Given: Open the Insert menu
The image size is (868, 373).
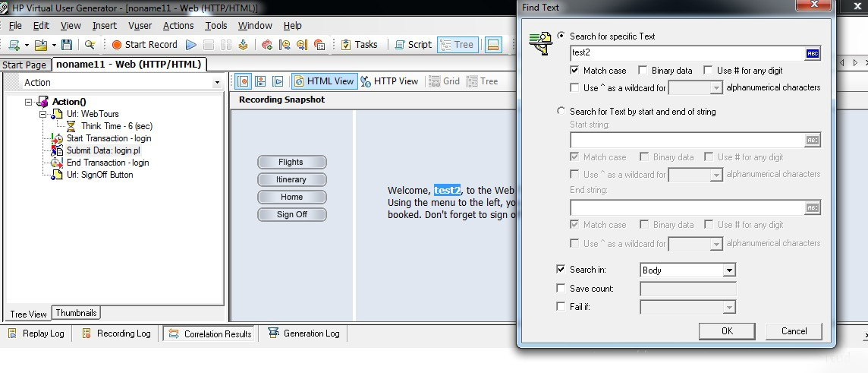Looking at the screenshot, I should tap(105, 26).
